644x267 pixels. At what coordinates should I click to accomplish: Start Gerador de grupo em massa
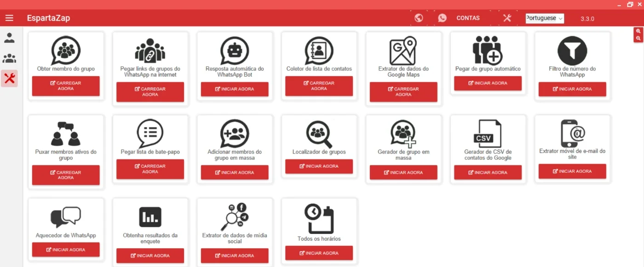(403, 172)
